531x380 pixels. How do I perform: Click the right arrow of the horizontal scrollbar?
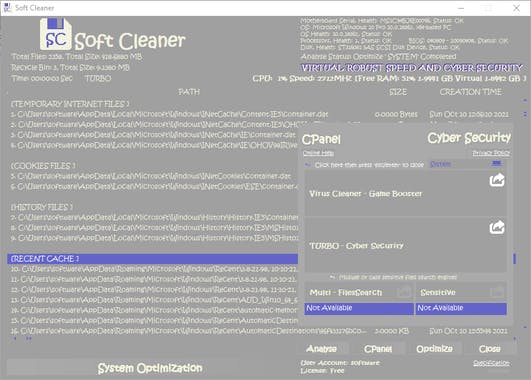pos(515,338)
